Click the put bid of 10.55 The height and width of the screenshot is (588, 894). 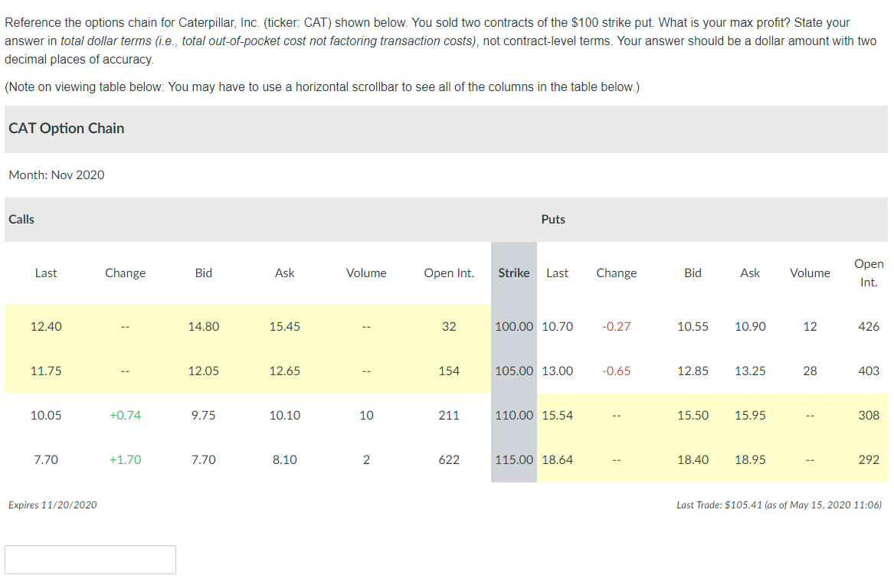click(693, 326)
